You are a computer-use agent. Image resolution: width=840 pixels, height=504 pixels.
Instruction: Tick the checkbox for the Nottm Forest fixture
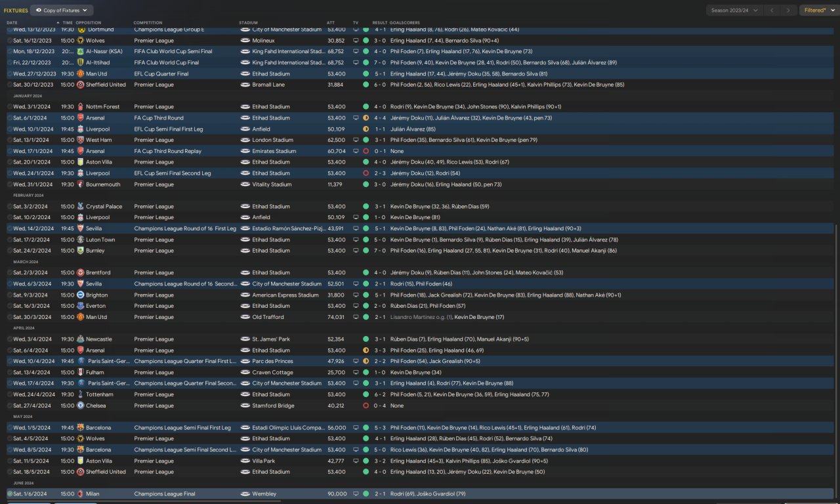10,107
